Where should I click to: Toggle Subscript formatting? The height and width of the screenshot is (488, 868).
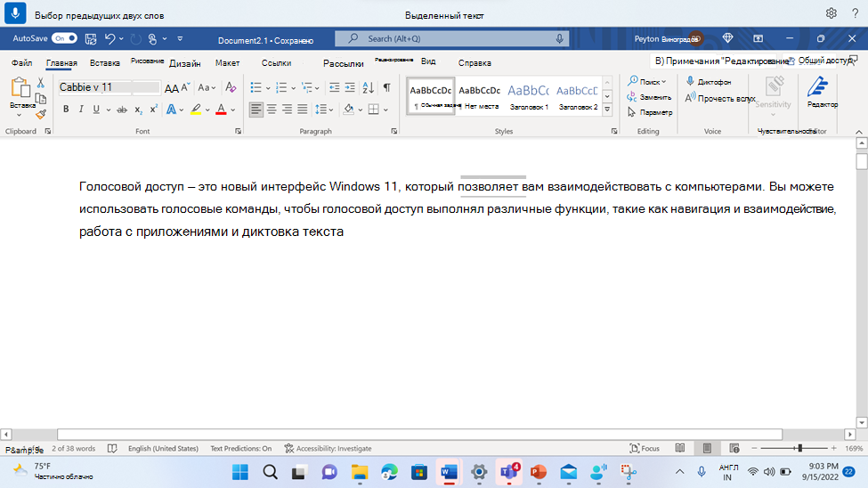tap(138, 110)
